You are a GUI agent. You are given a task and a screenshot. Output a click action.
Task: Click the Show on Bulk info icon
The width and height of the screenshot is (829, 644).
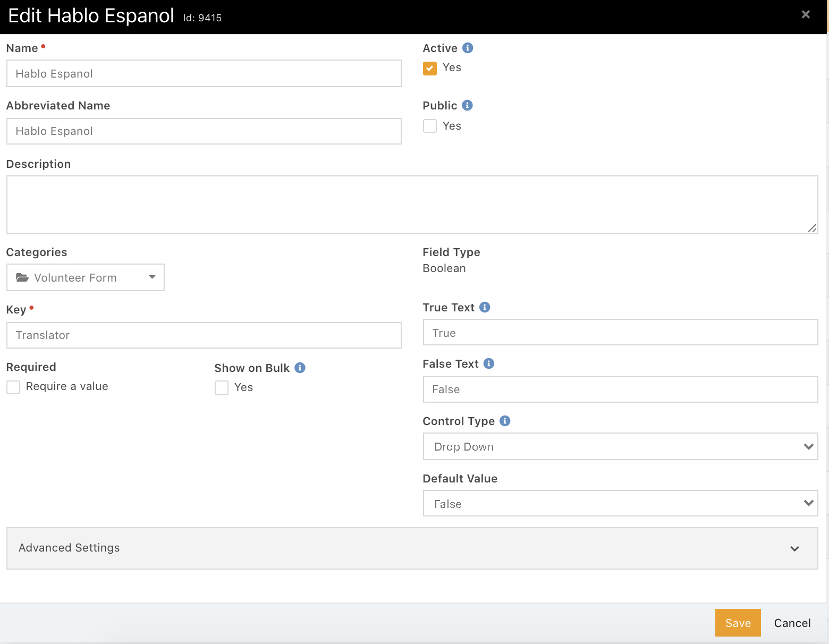(x=300, y=368)
